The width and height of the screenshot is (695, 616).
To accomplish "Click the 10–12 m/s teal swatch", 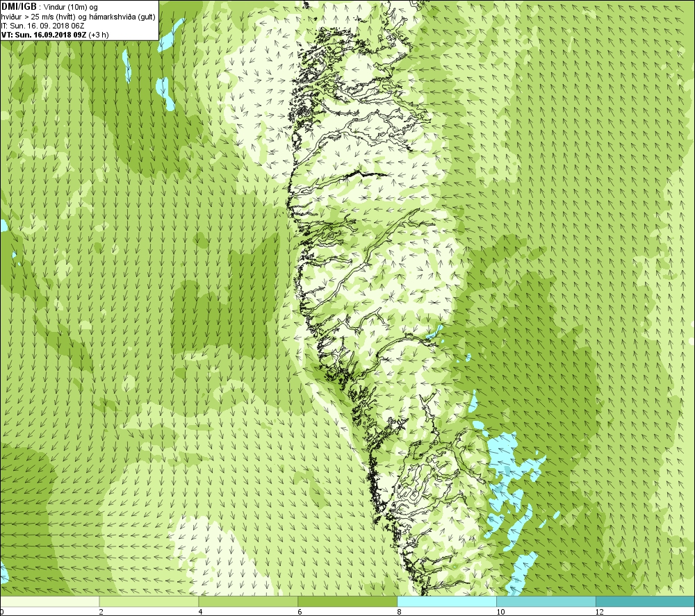I will click(x=546, y=601).
